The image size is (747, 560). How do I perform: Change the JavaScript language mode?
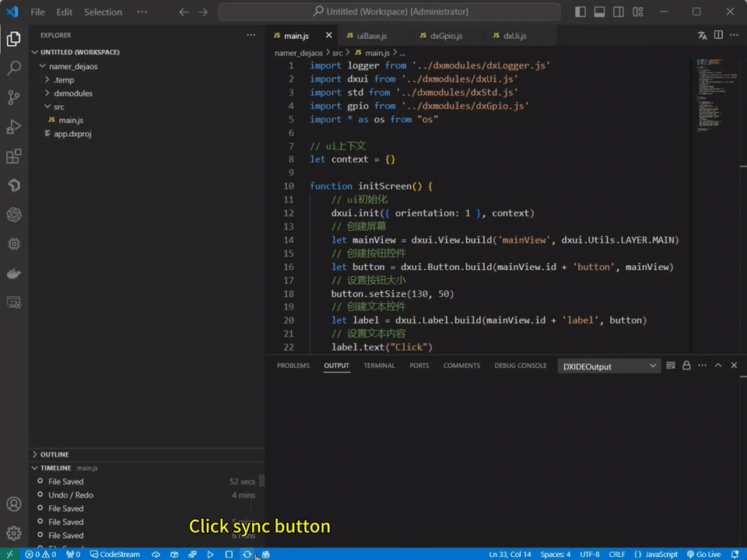click(x=661, y=555)
